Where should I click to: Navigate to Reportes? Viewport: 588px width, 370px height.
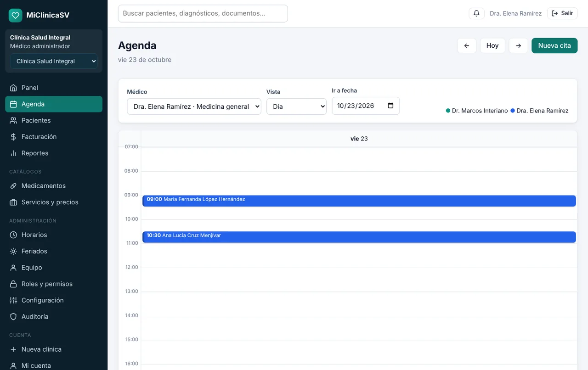pyautogui.click(x=54, y=153)
